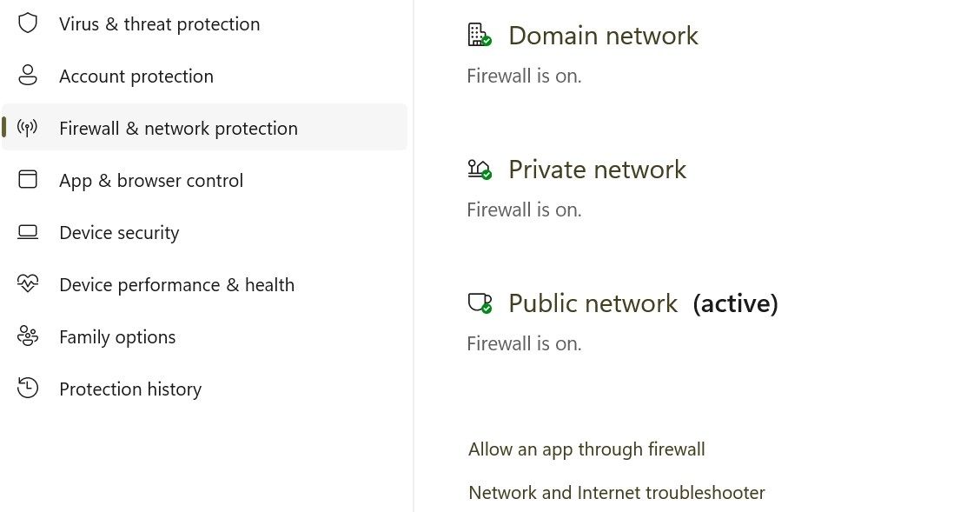Open the Family options page
This screenshot has width=980, height=512.
(117, 336)
